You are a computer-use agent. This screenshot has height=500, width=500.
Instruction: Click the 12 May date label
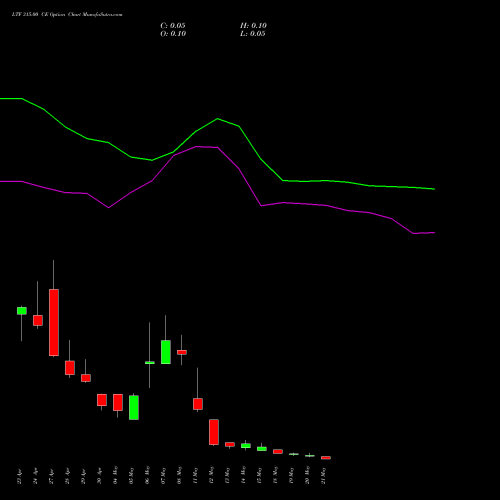212,475
